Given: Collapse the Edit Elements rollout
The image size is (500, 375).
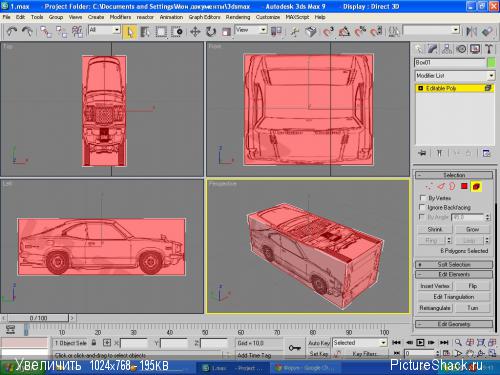Looking at the screenshot, I should tap(454, 274).
